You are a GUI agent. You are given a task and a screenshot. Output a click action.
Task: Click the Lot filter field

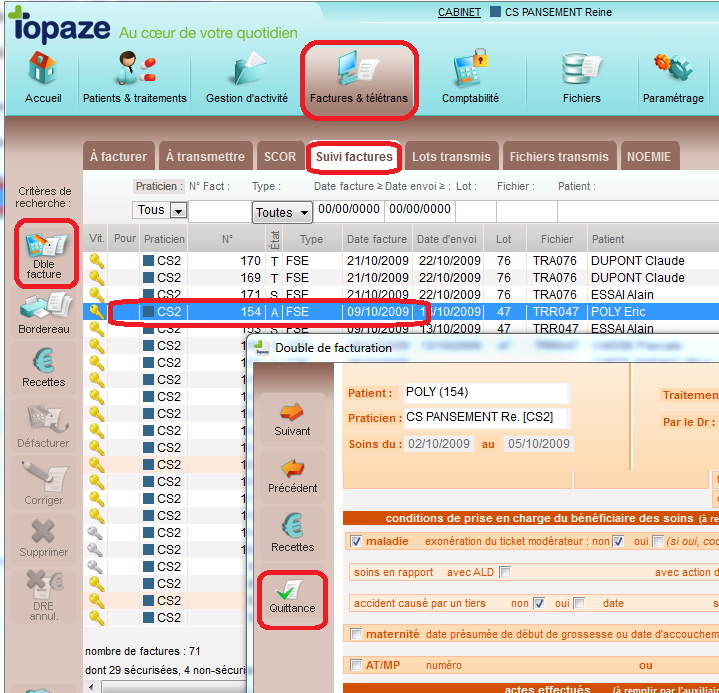point(476,211)
